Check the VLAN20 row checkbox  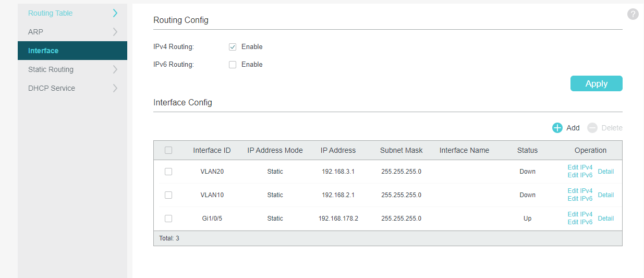[x=168, y=172]
